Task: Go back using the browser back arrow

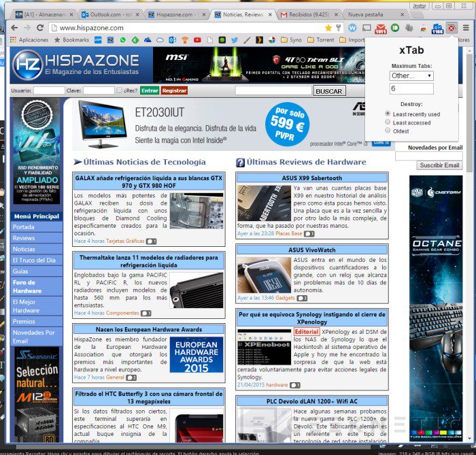Action: click(13, 28)
